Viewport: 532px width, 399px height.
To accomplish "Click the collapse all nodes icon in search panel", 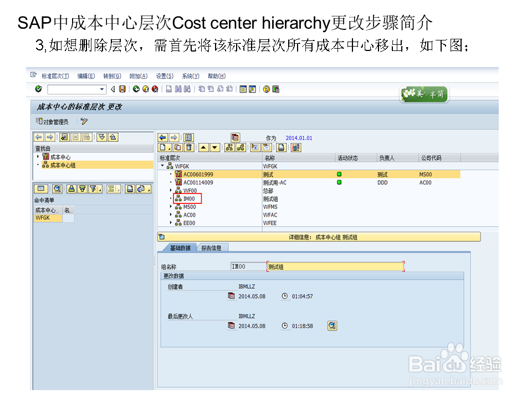I will coord(112,137).
